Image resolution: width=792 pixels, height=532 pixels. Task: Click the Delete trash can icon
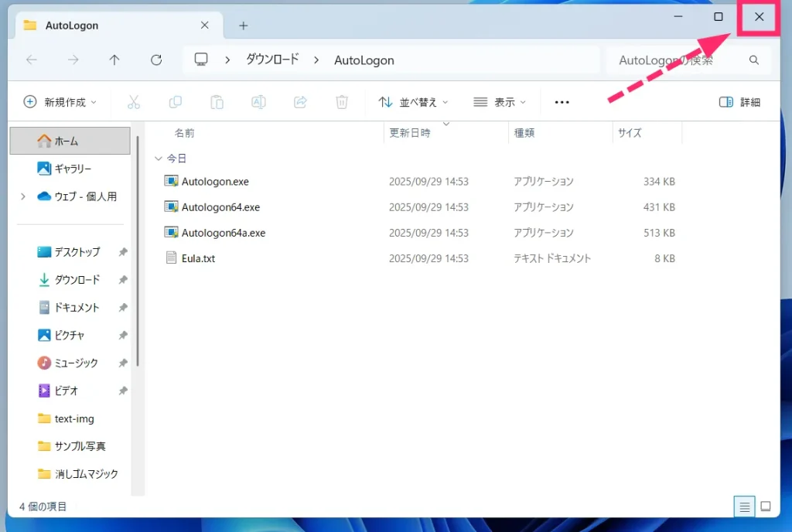click(x=342, y=103)
